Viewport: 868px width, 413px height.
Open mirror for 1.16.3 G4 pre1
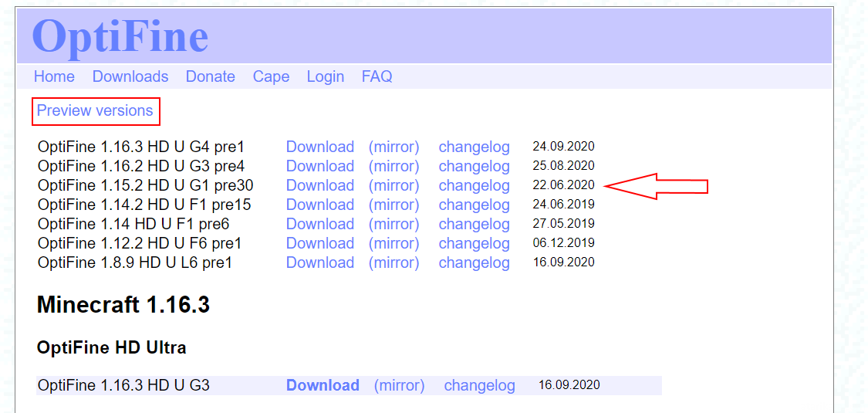click(x=393, y=147)
